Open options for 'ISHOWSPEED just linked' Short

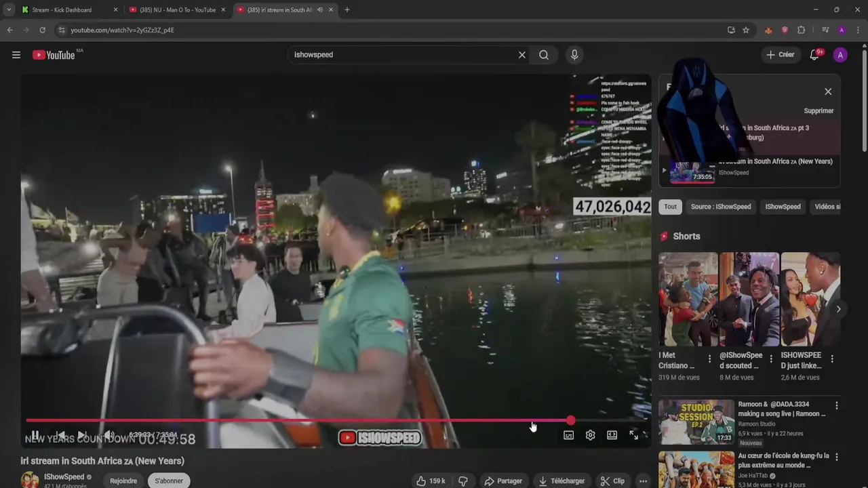(x=832, y=359)
